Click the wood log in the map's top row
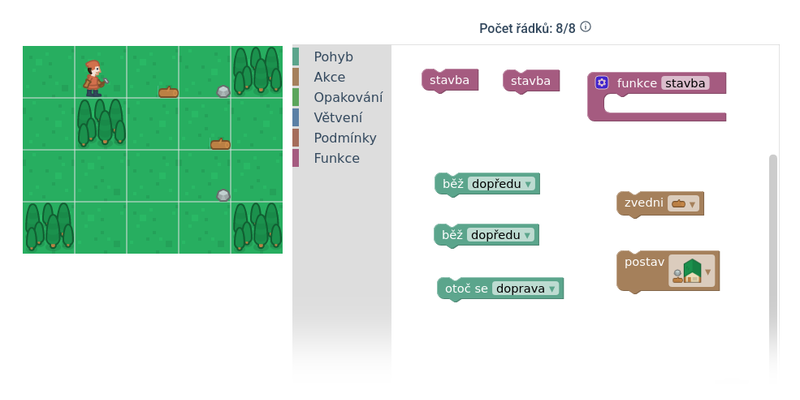The height and width of the screenshot is (400, 800). [x=168, y=93]
